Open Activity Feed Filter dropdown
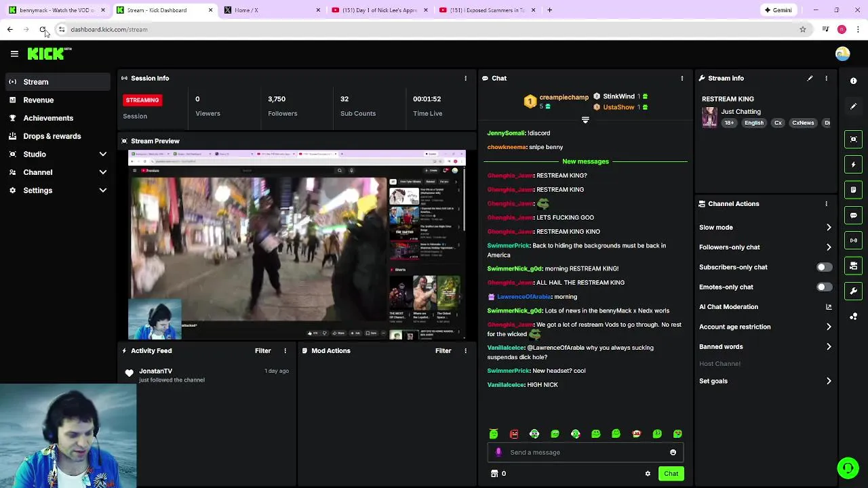 [x=262, y=350]
